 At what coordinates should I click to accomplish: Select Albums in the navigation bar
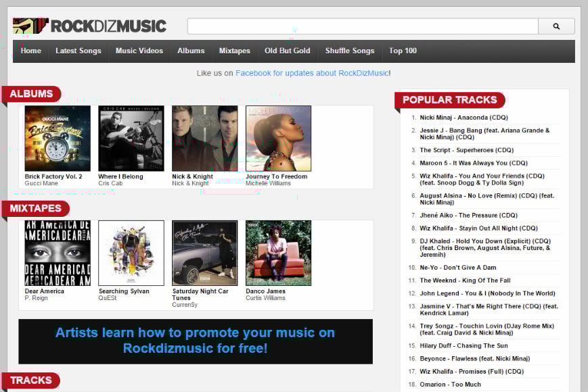coord(191,51)
